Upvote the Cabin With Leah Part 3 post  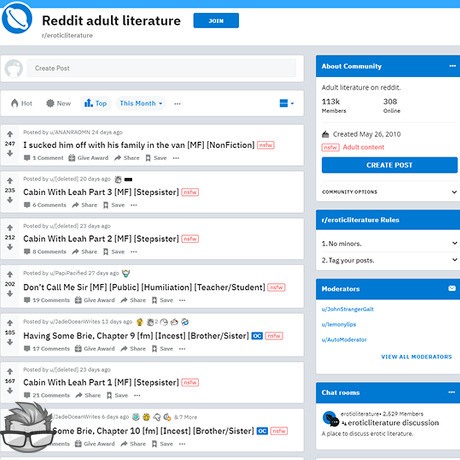tap(10, 181)
